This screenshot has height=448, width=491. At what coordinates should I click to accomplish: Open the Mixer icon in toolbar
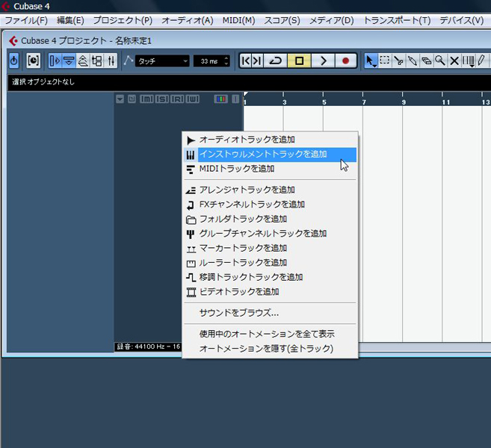[111, 60]
